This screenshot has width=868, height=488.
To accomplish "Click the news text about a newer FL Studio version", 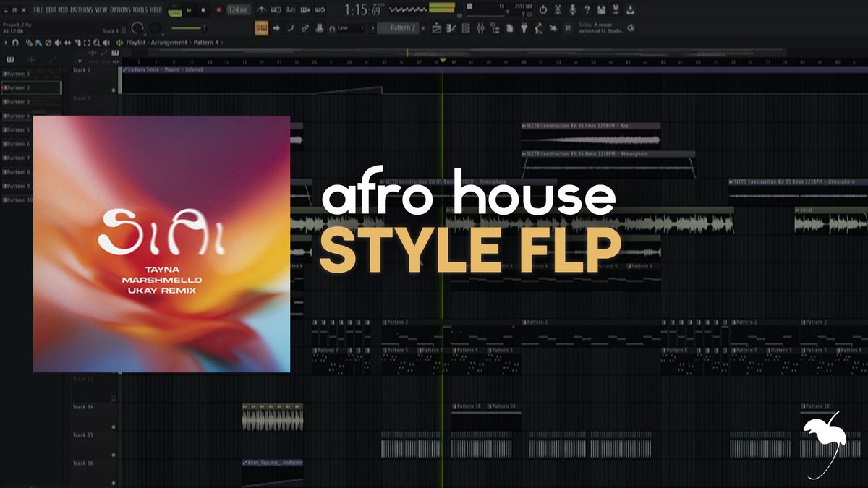I will [601, 27].
